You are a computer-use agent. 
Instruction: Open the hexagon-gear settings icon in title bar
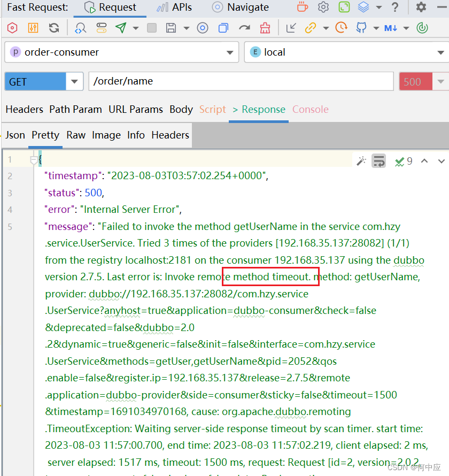(323, 7)
